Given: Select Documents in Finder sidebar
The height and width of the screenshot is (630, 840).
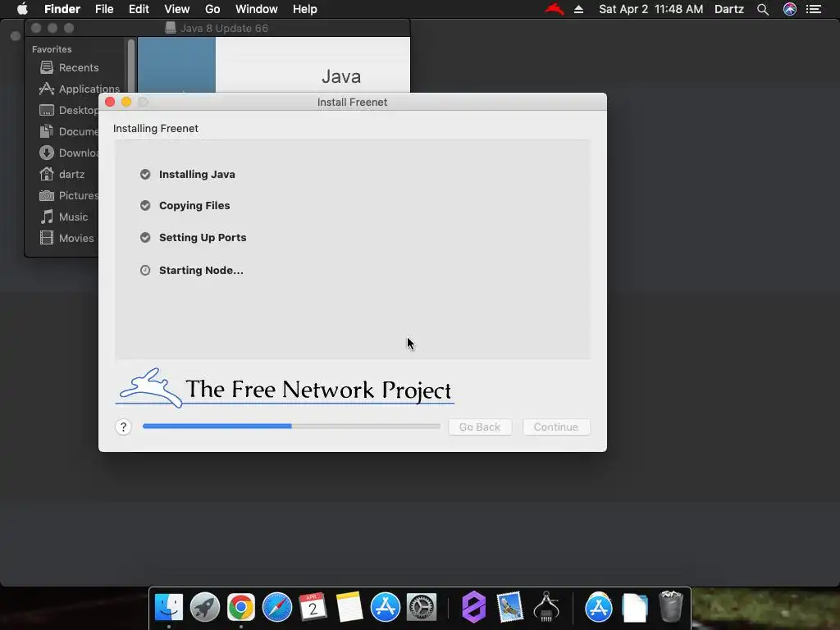Looking at the screenshot, I should pos(69,132).
